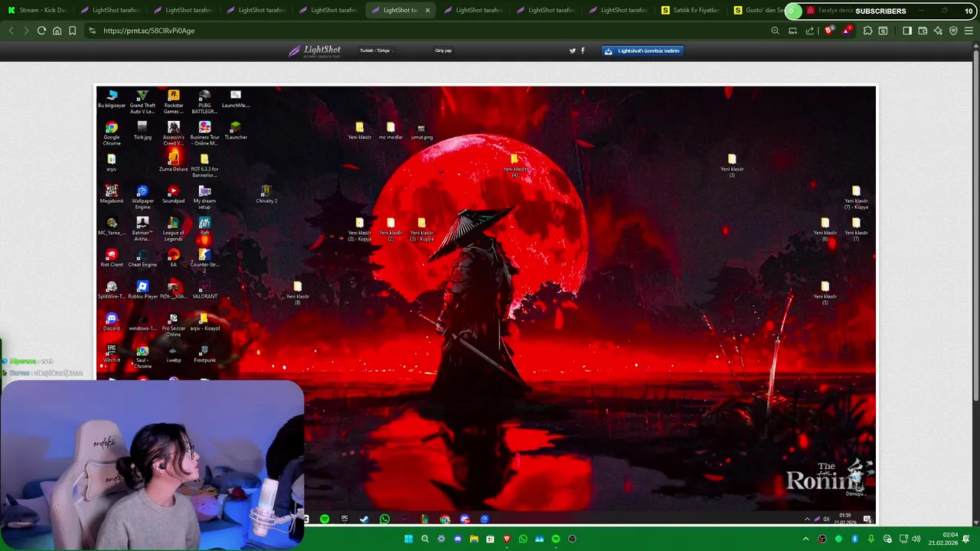Viewport: 980px width, 551px height.
Task: Open the volume speaker icon in tray
Action: pos(916,539)
